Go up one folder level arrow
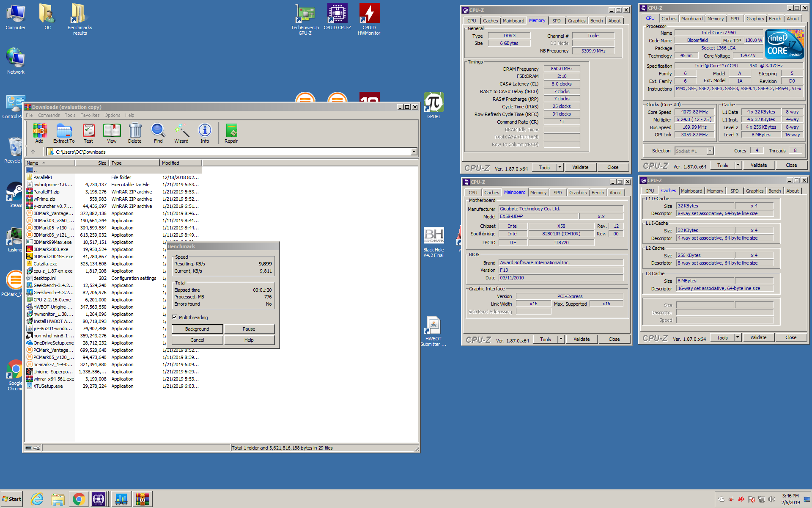 (x=33, y=152)
